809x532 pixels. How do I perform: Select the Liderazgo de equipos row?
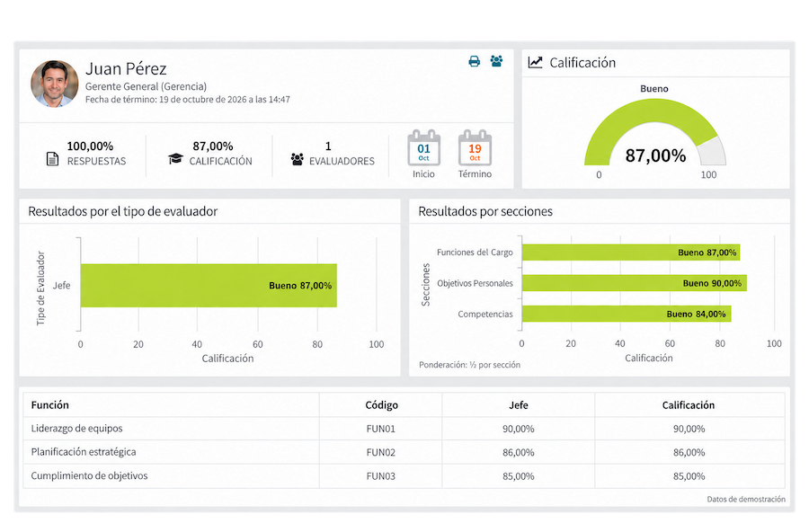coord(404,429)
